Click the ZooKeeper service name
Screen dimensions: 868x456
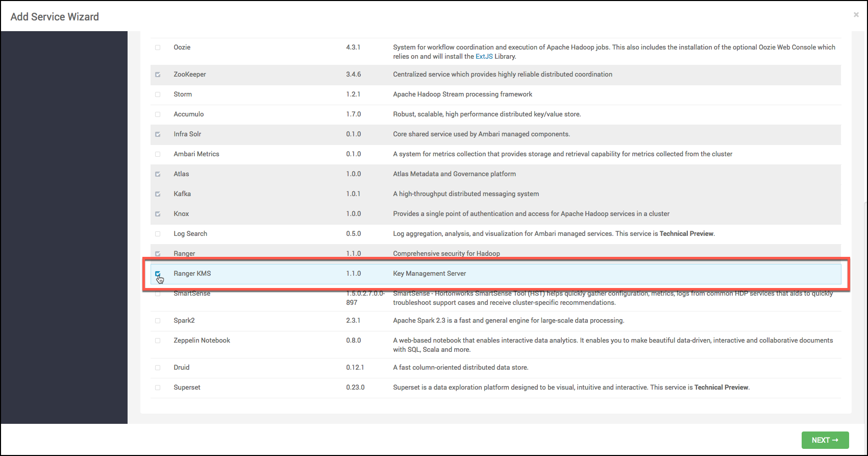190,74
